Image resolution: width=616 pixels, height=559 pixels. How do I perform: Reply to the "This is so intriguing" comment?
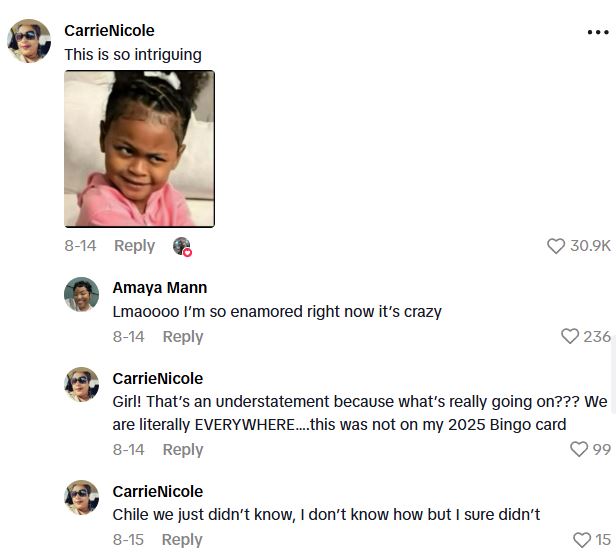[x=134, y=246]
